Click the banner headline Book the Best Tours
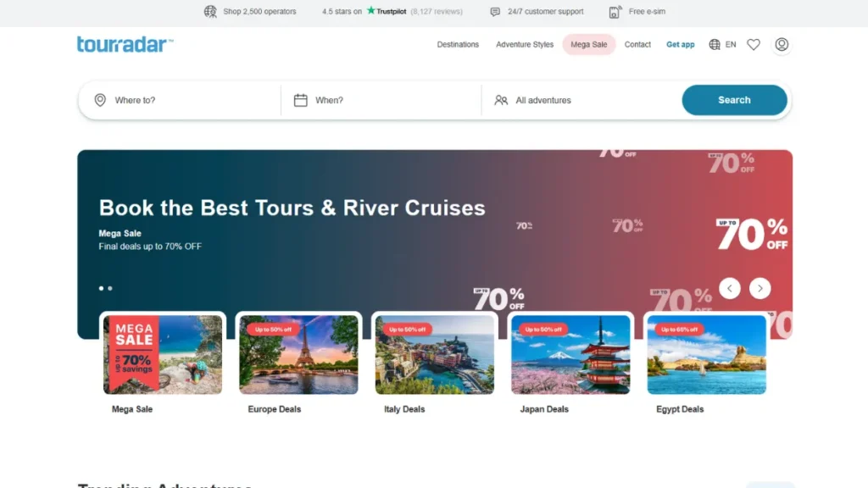Image resolution: width=868 pixels, height=488 pixels. [292, 208]
